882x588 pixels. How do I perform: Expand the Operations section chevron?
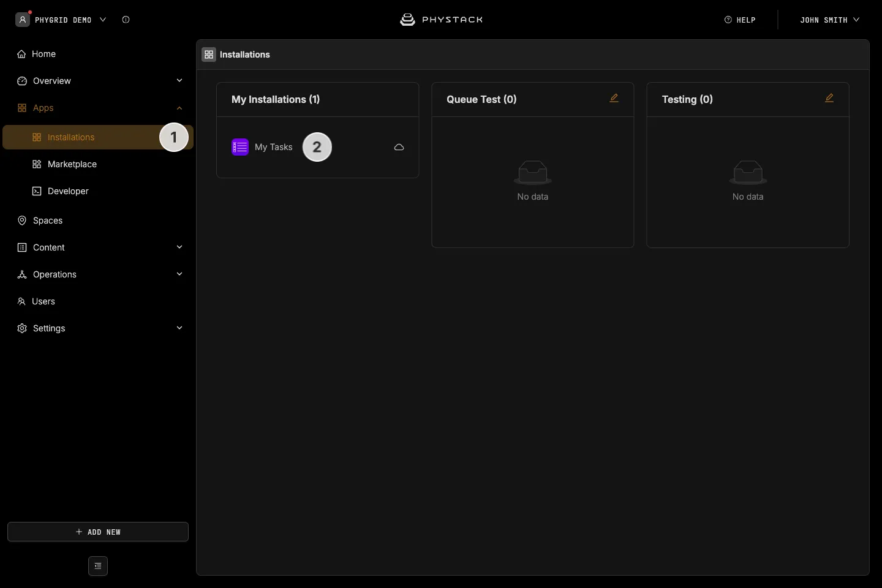click(x=179, y=274)
